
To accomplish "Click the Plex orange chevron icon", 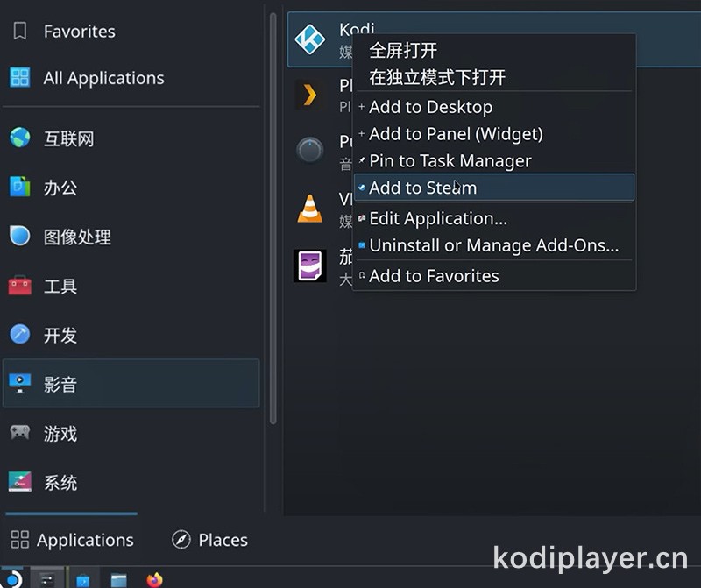I will click(x=309, y=95).
